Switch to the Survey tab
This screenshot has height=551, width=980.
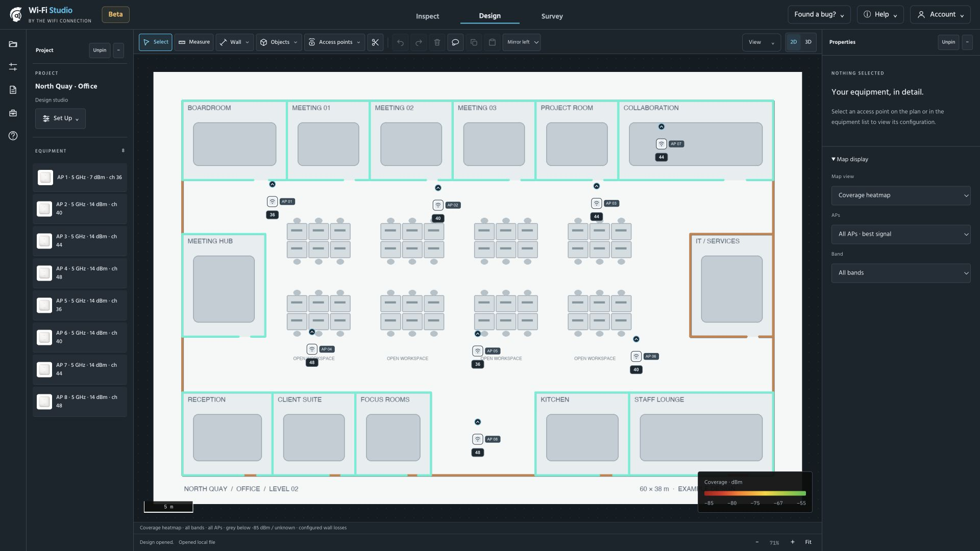552,16
